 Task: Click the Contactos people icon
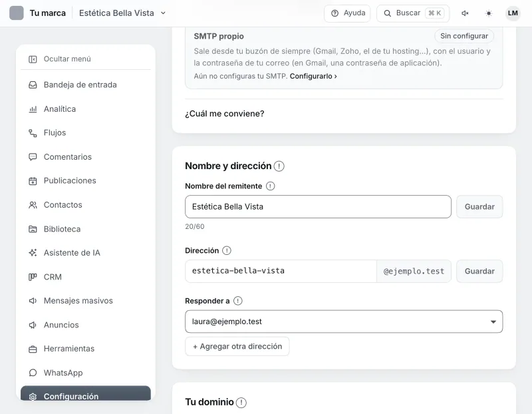tap(33, 205)
